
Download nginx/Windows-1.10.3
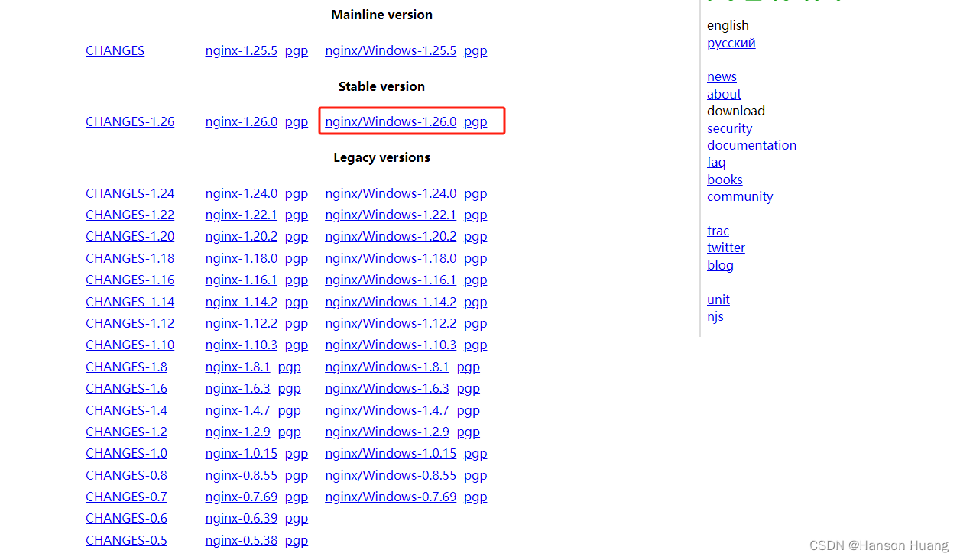pos(391,345)
